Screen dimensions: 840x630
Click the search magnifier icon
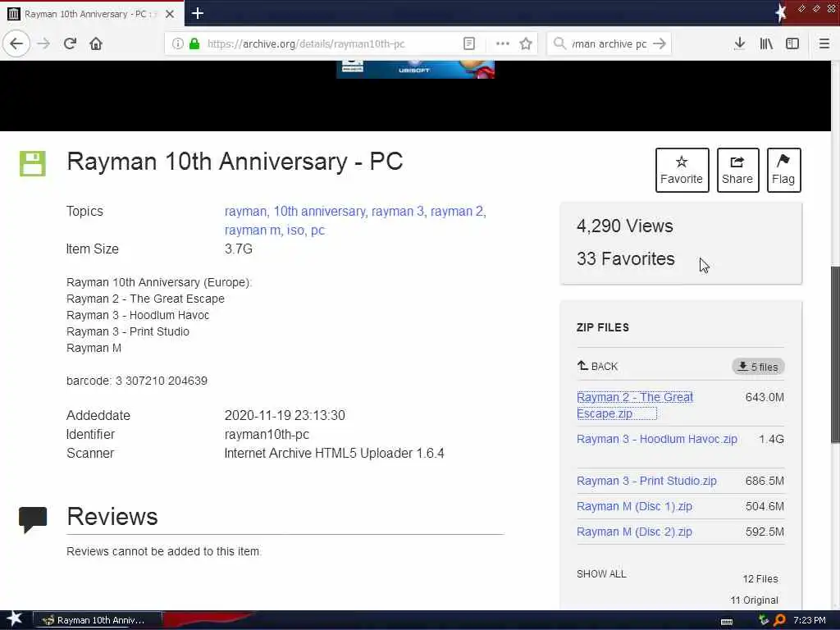tap(559, 43)
